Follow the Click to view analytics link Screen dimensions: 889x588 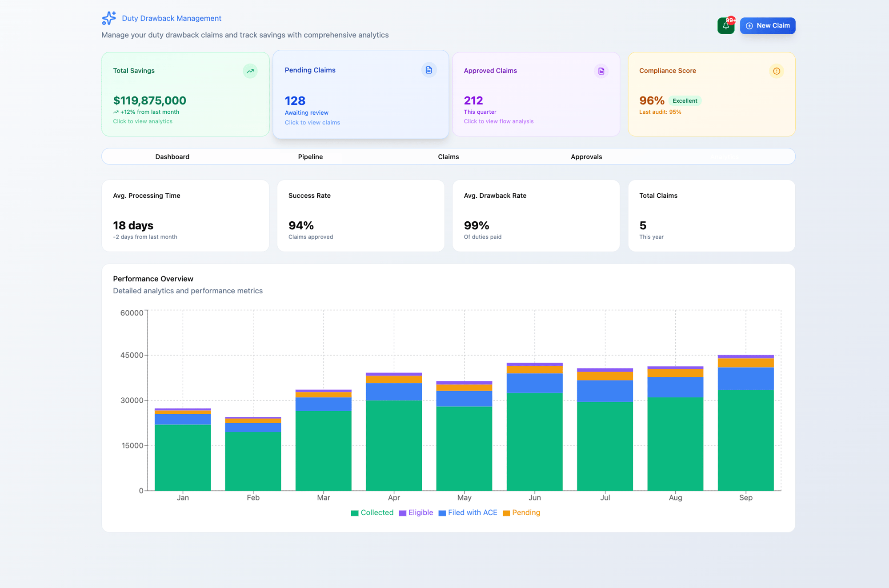click(143, 121)
